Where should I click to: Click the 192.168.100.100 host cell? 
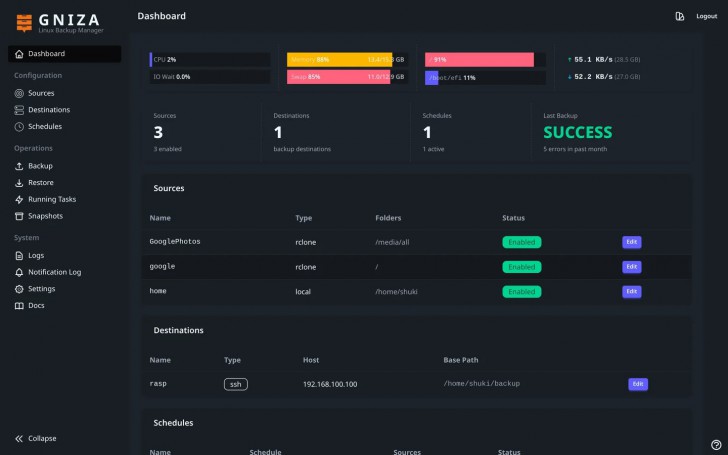coord(330,384)
